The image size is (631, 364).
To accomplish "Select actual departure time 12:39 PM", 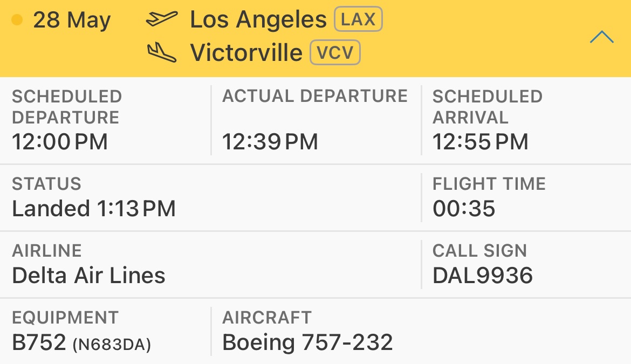I will coord(270,142).
